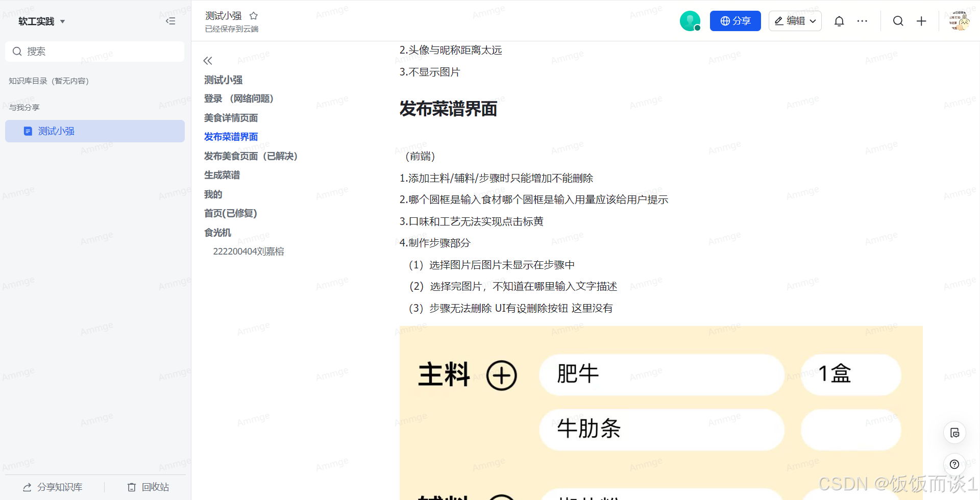Click the 1盒 quantity field in image

click(x=851, y=375)
